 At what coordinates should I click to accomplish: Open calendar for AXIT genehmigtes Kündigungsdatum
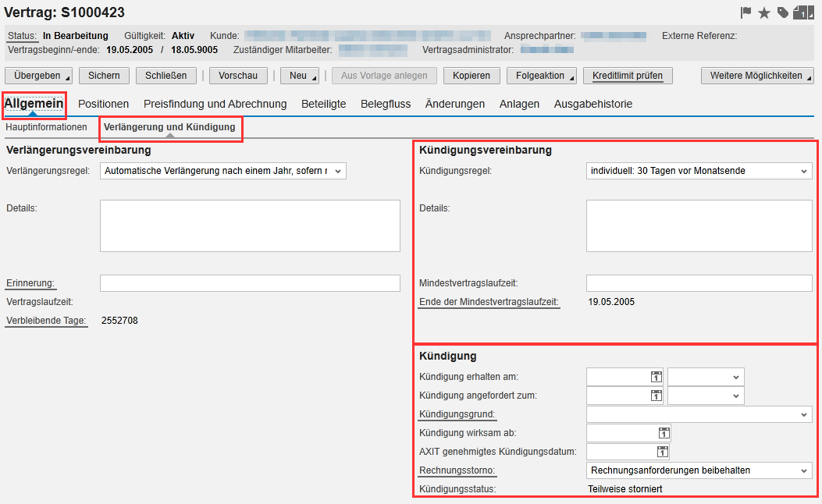click(664, 452)
